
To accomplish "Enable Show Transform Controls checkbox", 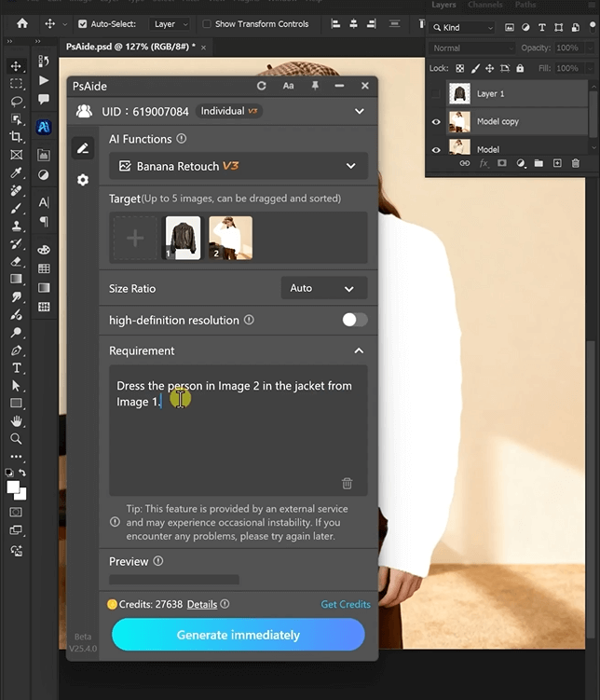I will pyautogui.click(x=207, y=24).
